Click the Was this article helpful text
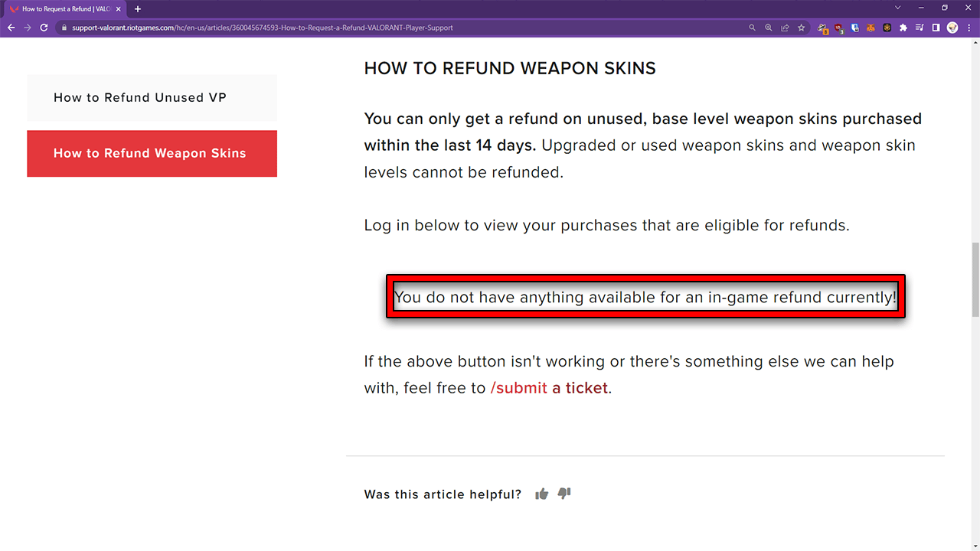 click(x=443, y=494)
